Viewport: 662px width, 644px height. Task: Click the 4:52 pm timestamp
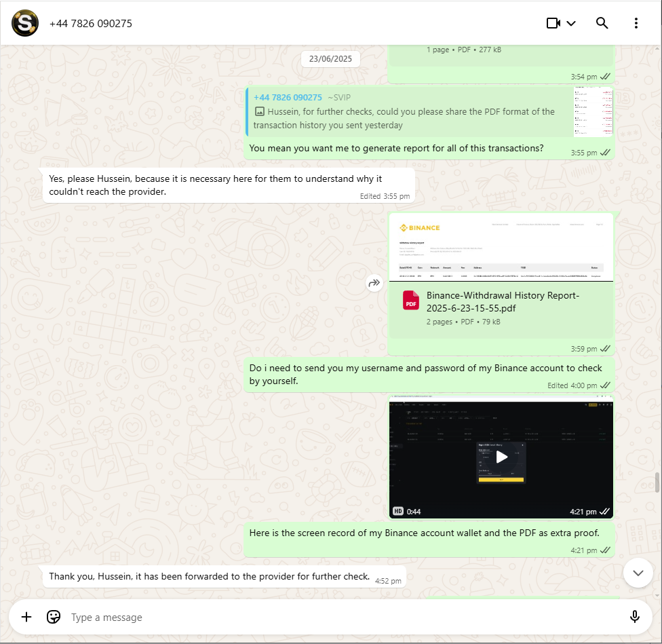pos(388,581)
